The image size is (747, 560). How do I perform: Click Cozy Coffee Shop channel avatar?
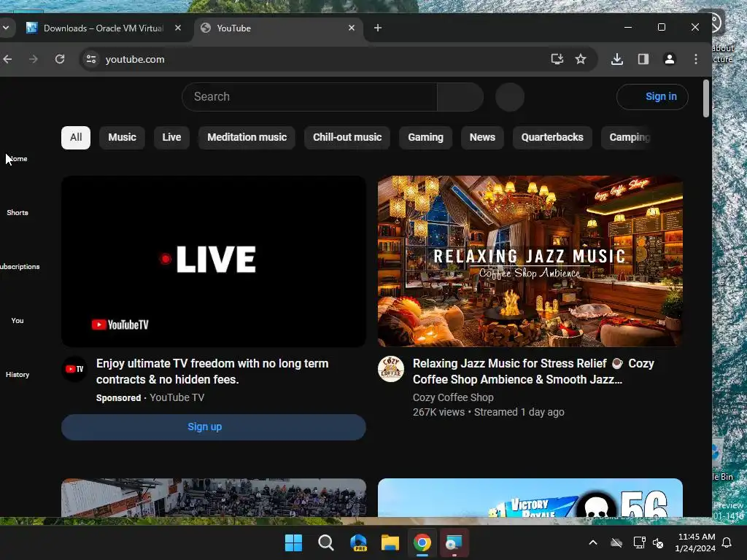click(391, 369)
